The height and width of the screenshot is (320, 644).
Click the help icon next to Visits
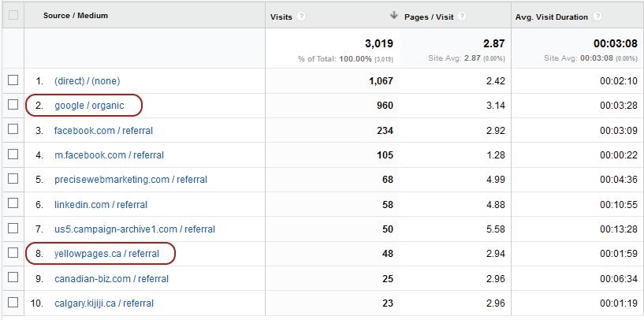coord(303,16)
